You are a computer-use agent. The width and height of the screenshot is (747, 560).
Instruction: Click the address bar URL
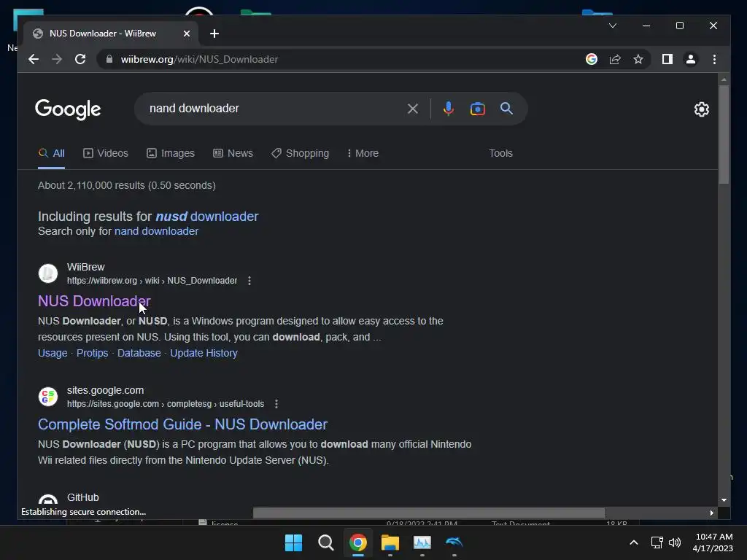[199, 59]
